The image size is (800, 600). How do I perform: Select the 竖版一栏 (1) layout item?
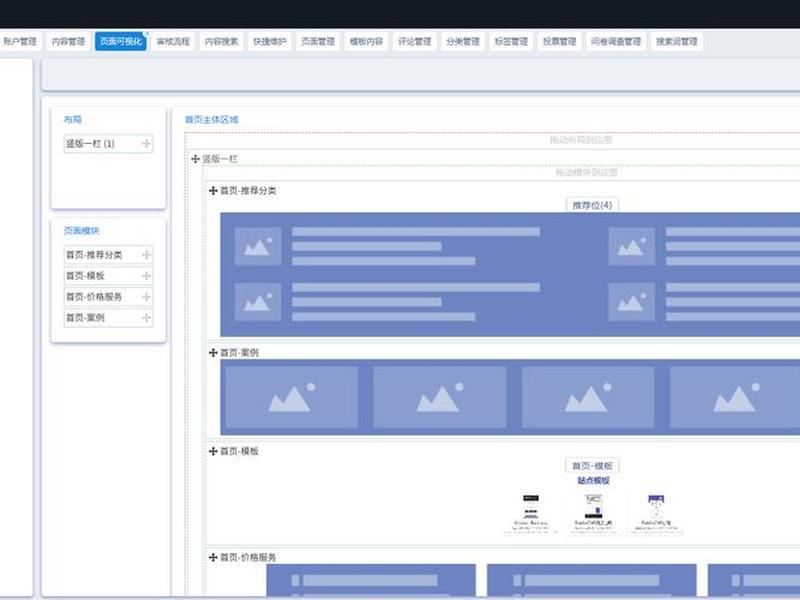(108, 144)
